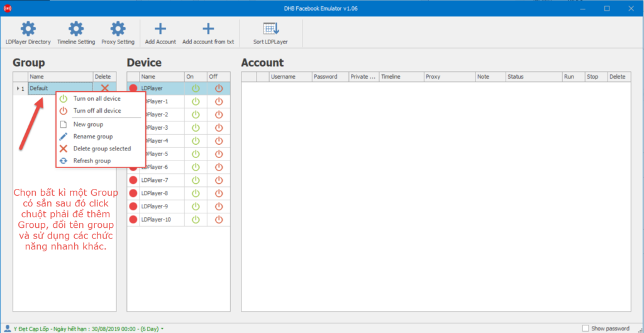This screenshot has height=333, width=644.
Task: Turn off LDPlayer-6 device
Action: 219,167
